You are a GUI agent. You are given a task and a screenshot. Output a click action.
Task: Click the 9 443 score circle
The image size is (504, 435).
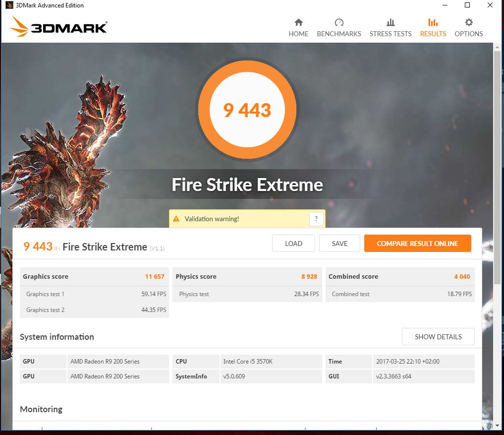[247, 110]
